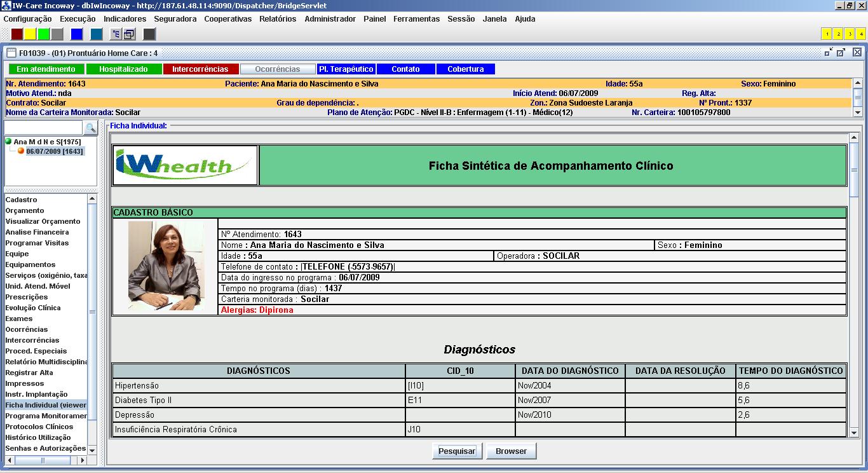Click yellow shortcut button 3

click(850, 34)
